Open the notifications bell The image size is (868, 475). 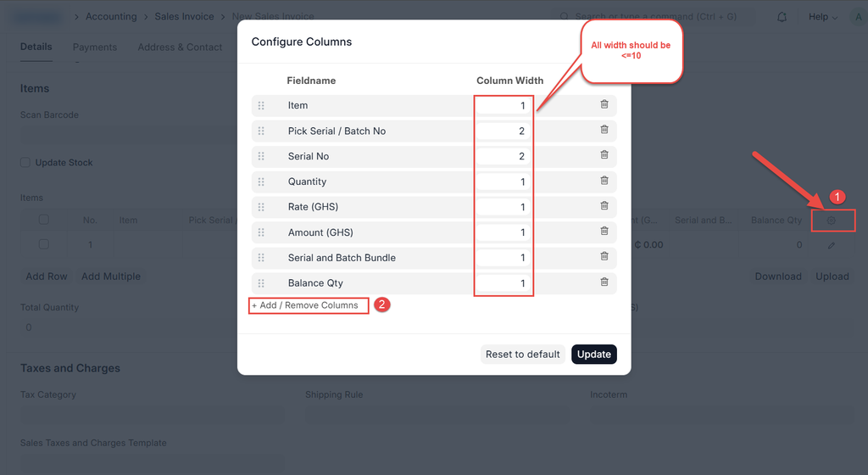point(782,17)
